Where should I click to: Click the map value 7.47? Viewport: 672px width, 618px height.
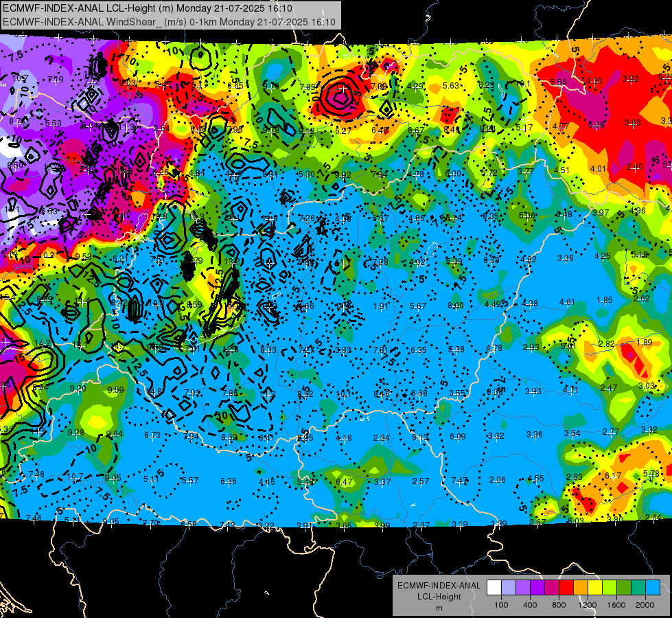pos(459,481)
